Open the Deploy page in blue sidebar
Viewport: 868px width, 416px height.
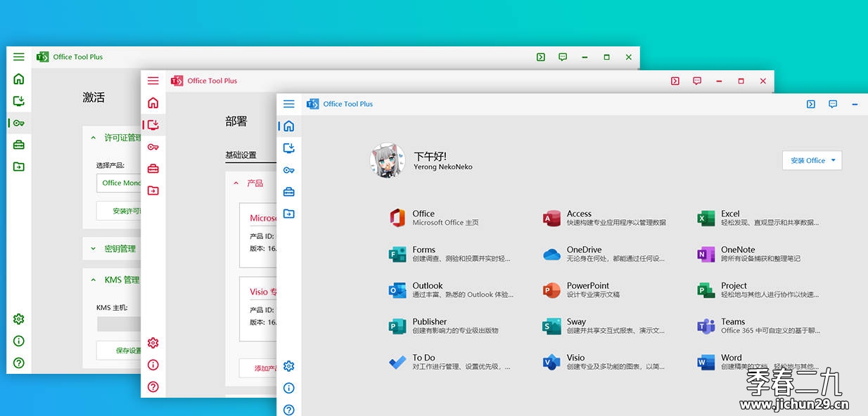288,148
